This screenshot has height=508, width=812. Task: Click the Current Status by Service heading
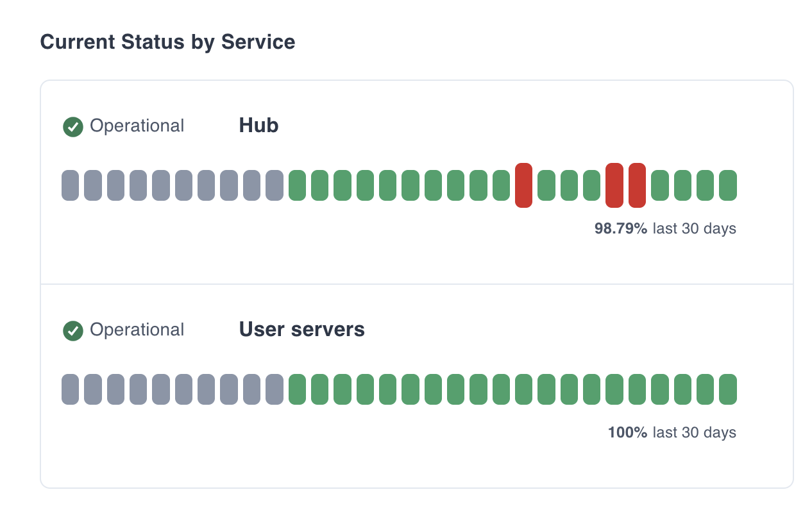pyautogui.click(x=167, y=42)
